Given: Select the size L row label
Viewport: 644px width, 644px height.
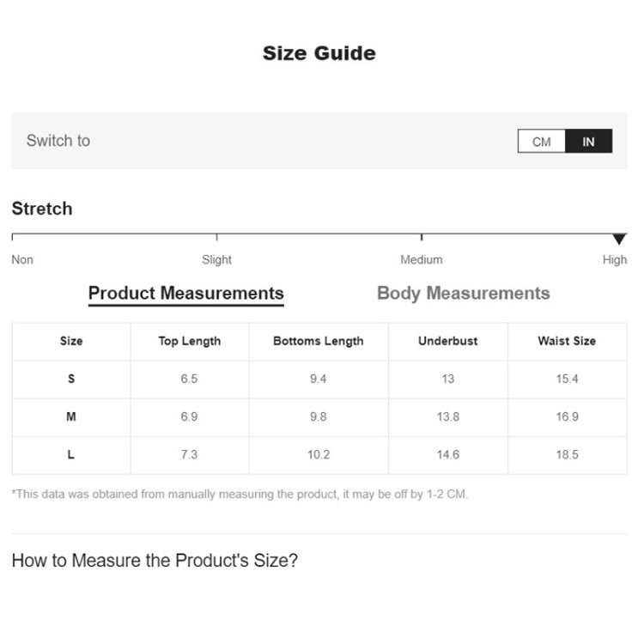Looking at the screenshot, I should tap(71, 454).
